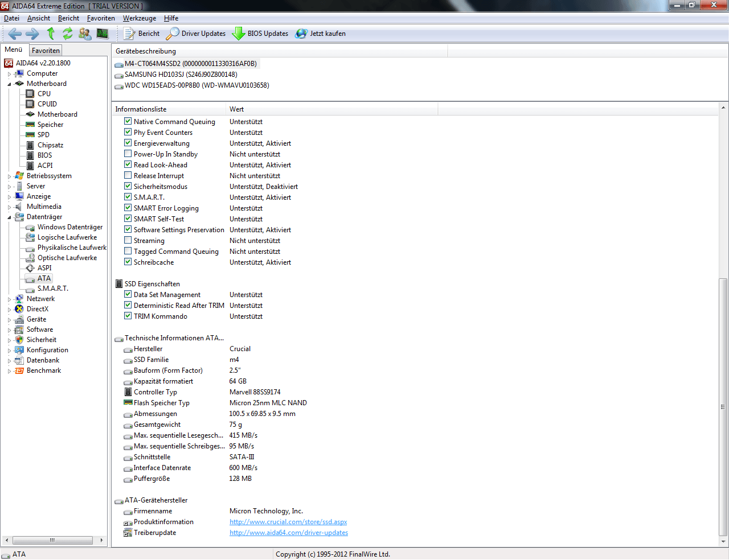Toggle the Tagged Command Queuing checkbox
Screen dimensions: 729x560
click(128, 251)
